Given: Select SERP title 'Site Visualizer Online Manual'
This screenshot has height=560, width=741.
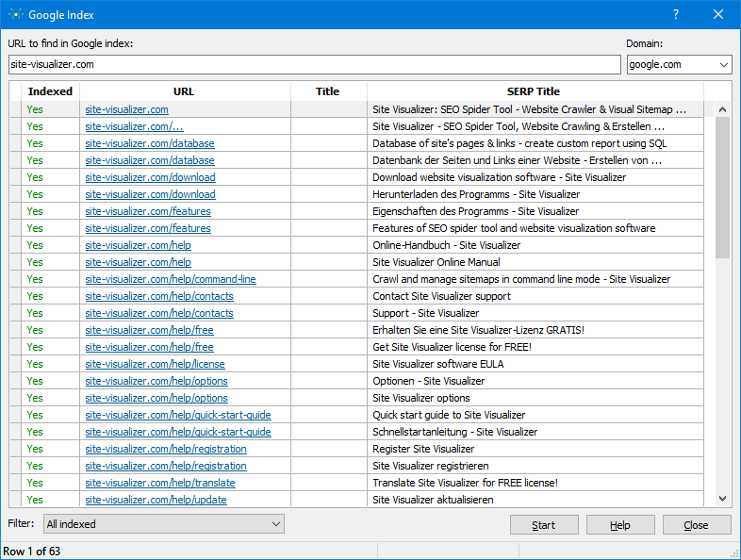Looking at the screenshot, I should [x=436, y=262].
